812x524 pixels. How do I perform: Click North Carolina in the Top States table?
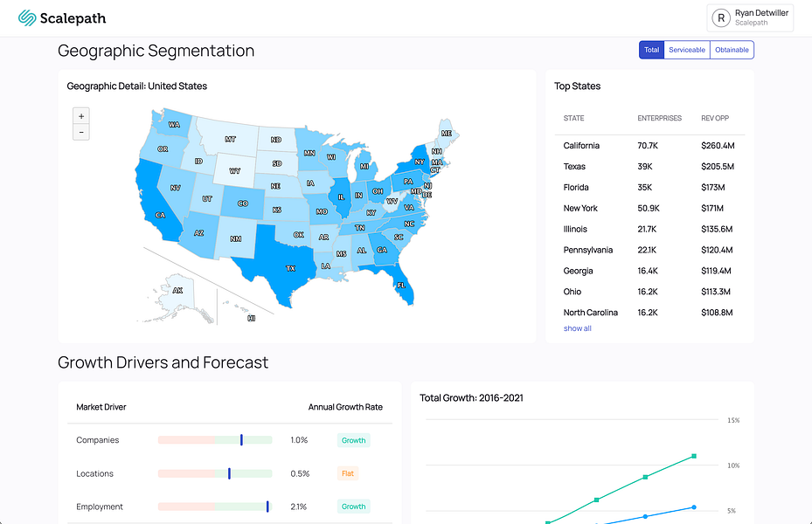point(590,313)
